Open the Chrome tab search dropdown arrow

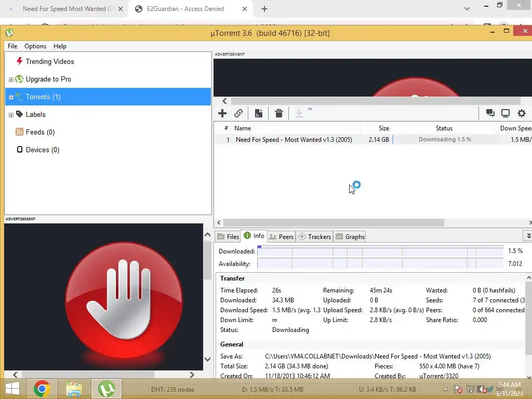[467, 9]
